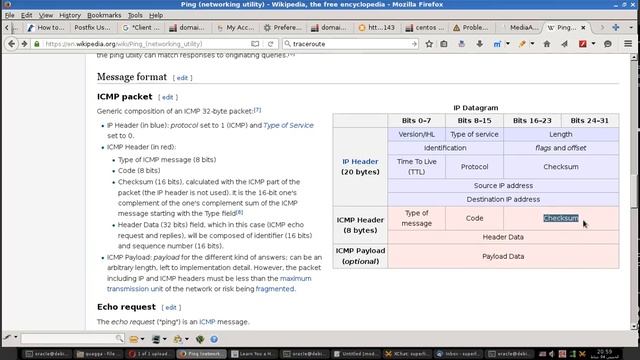The height and width of the screenshot is (360, 640).
Task: Click the magnifier icon in bottom search box
Action: pyautogui.click(x=119, y=338)
